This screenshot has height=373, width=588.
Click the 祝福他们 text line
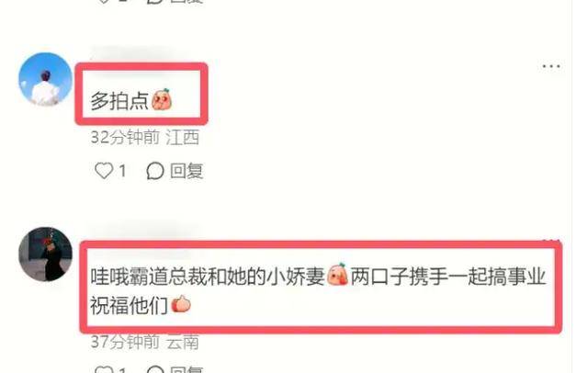[129, 305]
